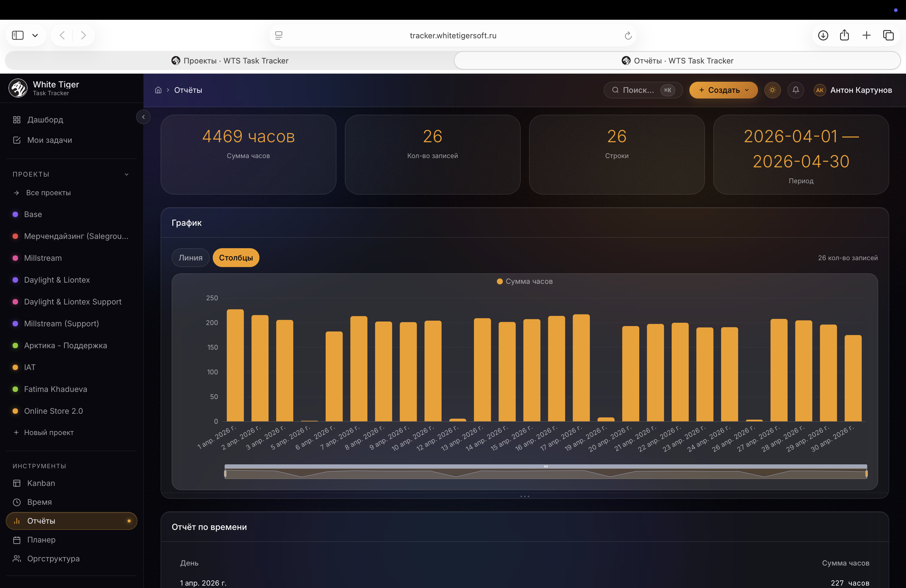Viewport: 906px width, 588px height.
Task: Open the Оргструктура tool
Action: click(72, 559)
